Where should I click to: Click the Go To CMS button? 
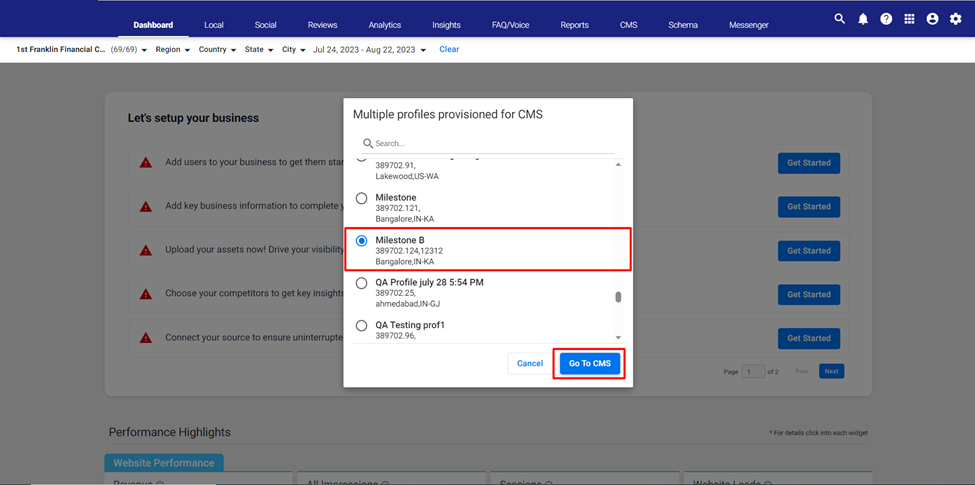point(589,364)
